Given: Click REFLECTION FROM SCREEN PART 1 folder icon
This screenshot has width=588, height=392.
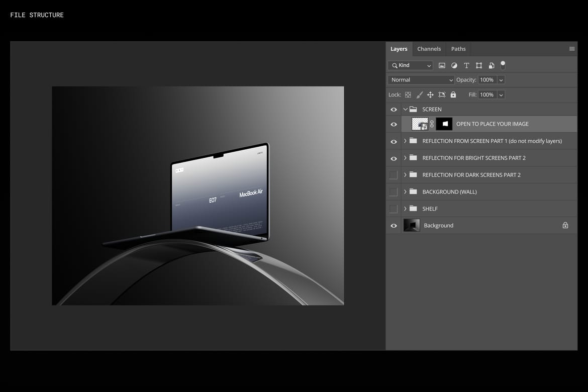Looking at the screenshot, I should point(413,141).
